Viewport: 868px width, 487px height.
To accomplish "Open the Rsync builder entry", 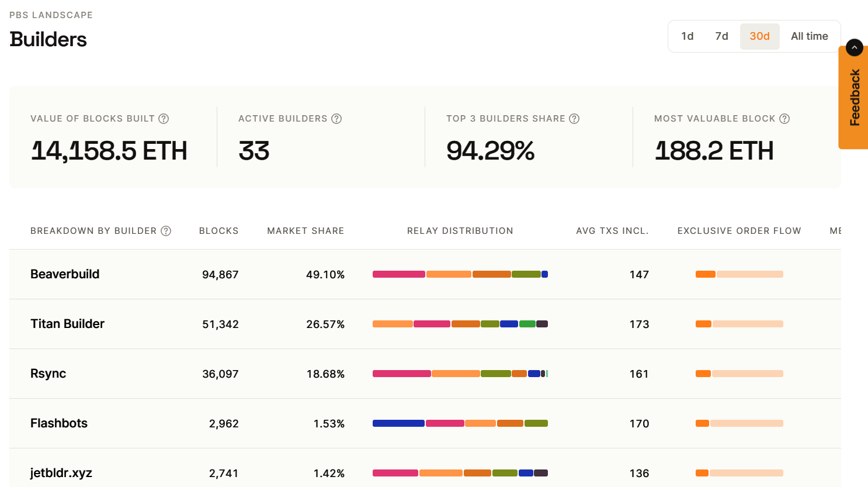I will [x=48, y=374].
